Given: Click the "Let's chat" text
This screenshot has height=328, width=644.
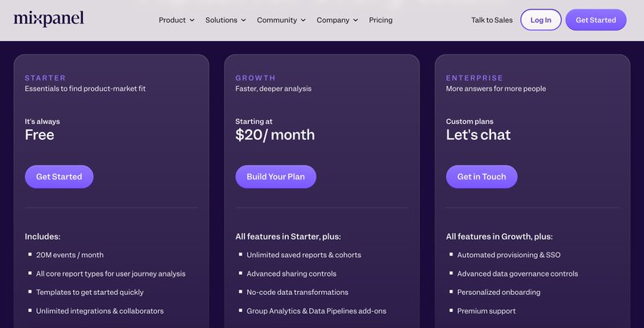Looking at the screenshot, I should coord(478,135).
